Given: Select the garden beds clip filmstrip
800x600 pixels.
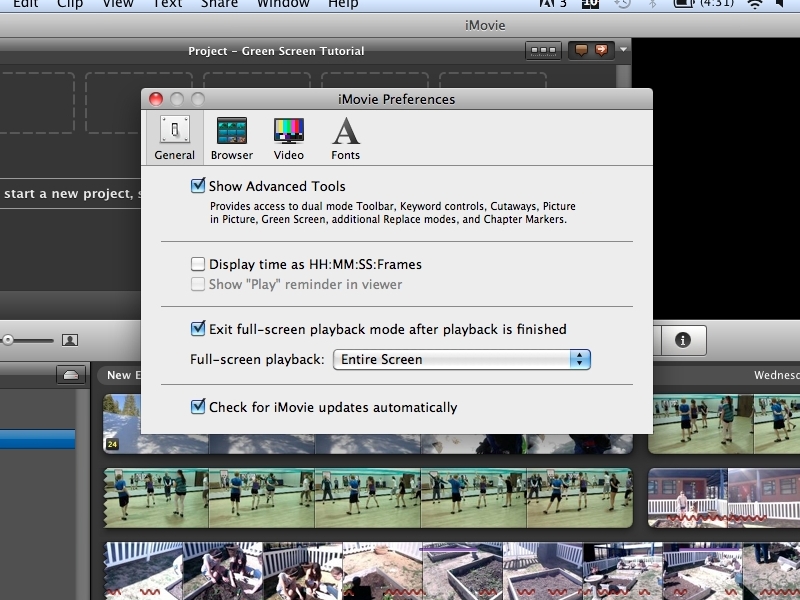Looking at the screenshot, I should 452,571.
